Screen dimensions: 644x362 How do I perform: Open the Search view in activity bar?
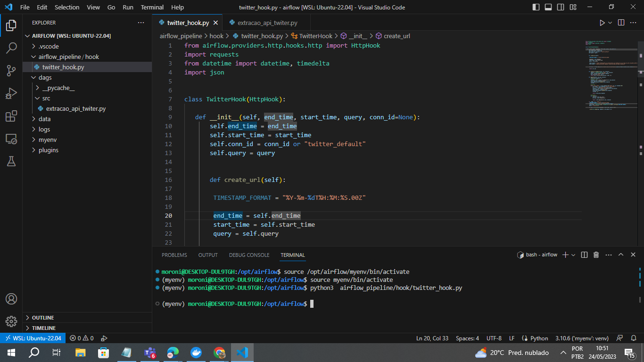pos(11,48)
